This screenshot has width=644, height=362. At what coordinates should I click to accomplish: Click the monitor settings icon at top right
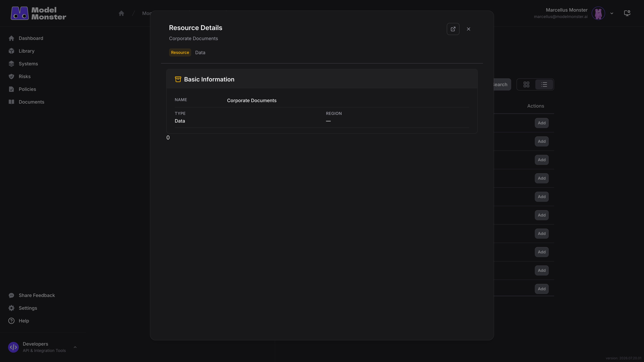[627, 13]
